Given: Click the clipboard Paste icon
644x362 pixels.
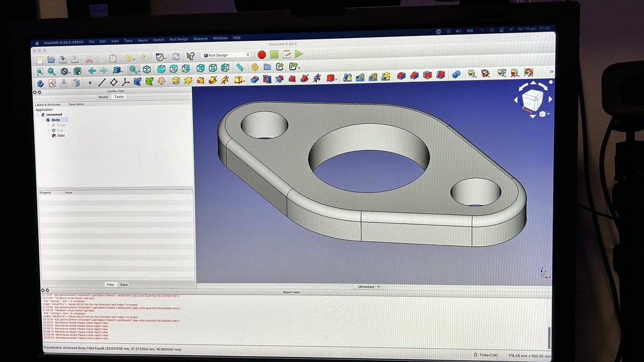Looking at the screenshot, I should click(113, 58).
